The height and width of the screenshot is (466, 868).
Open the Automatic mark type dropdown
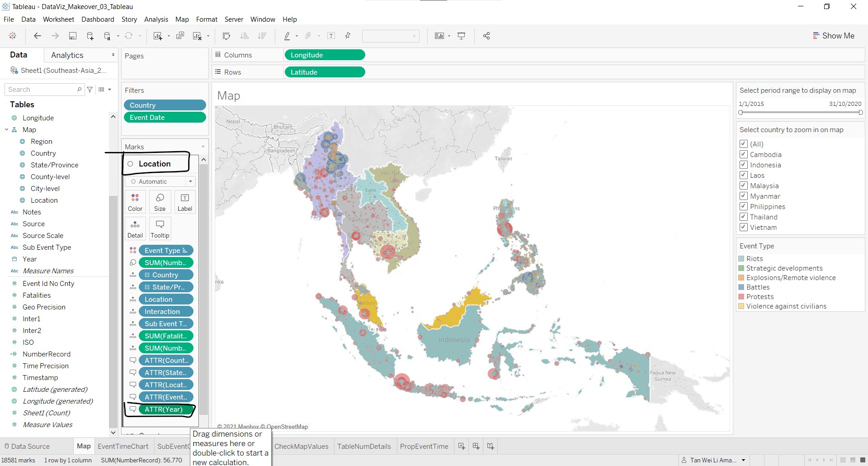pyautogui.click(x=160, y=181)
